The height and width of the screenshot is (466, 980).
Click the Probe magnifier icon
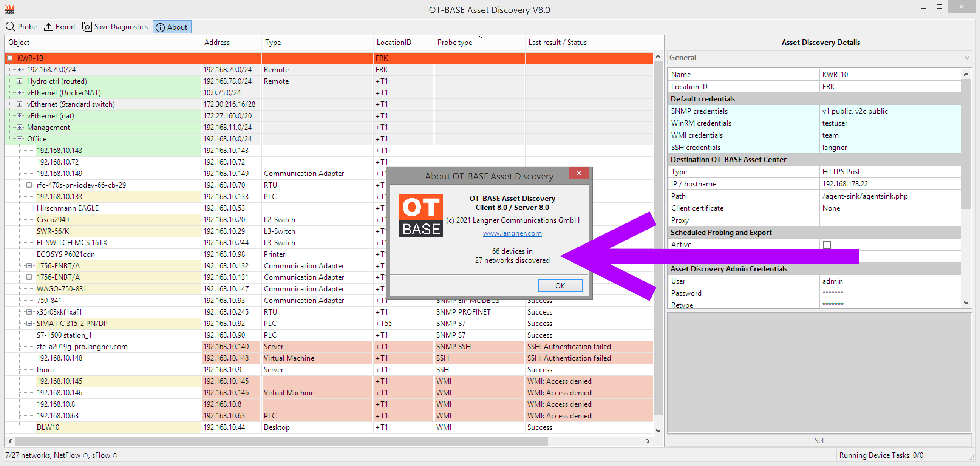coord(10,27)
